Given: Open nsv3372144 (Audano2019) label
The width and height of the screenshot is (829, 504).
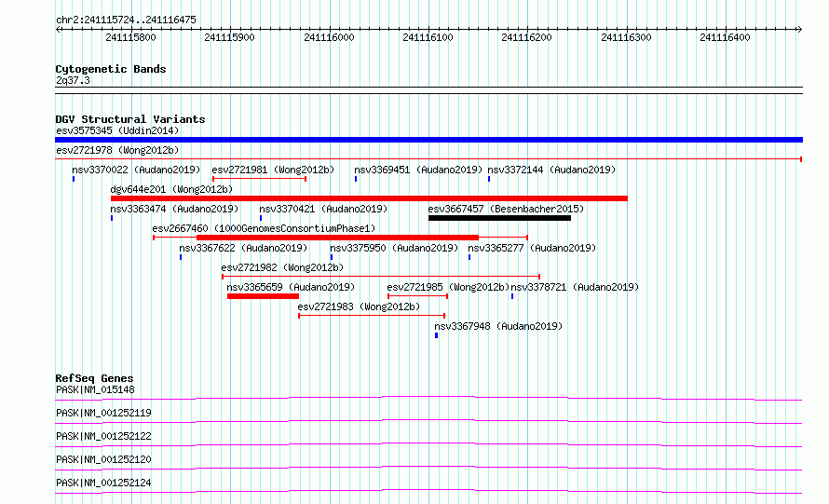Looking at the screenshot, I should (551, 170).
